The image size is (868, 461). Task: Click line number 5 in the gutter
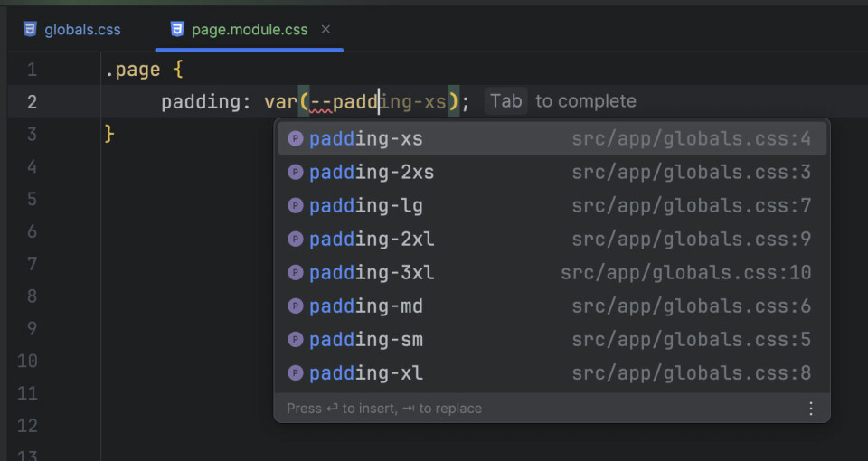click(32, 199)
